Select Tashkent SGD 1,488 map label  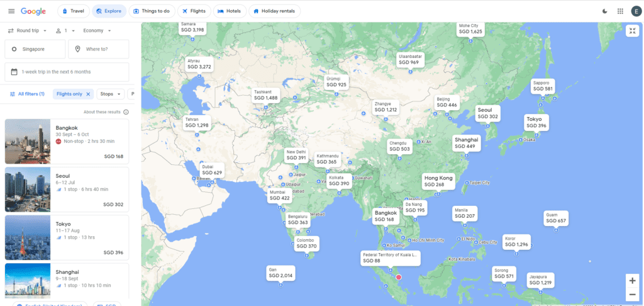(266, 95)
